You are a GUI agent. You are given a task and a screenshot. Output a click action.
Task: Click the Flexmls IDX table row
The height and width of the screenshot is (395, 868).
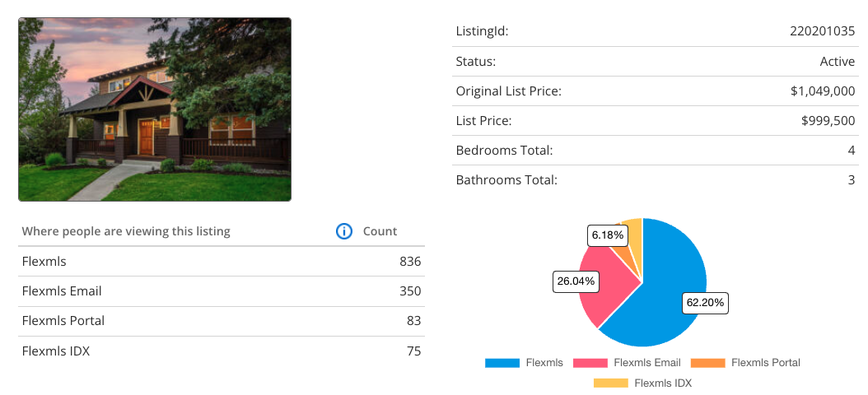click(x=221, y=351)
